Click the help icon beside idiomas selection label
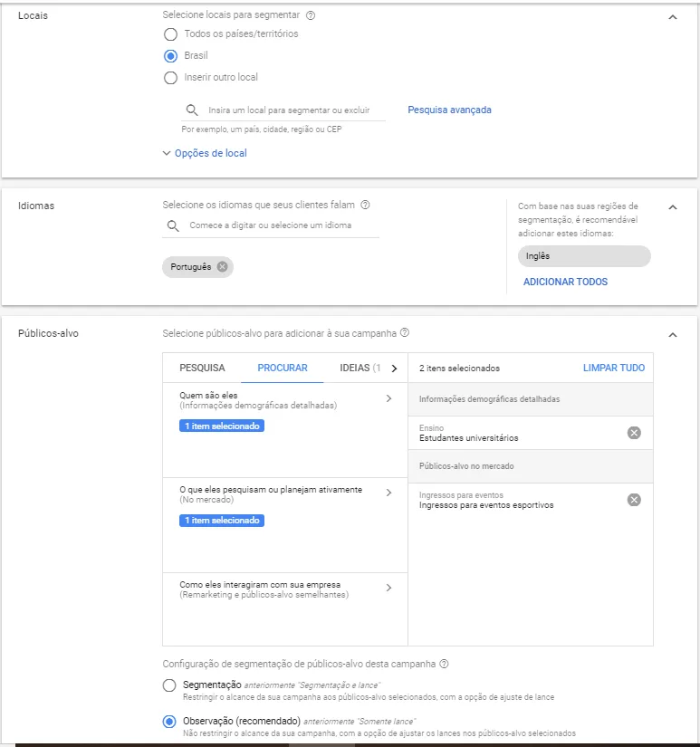Image resolution: width=700 pixels, height=747 pixels. pos(366,205)
